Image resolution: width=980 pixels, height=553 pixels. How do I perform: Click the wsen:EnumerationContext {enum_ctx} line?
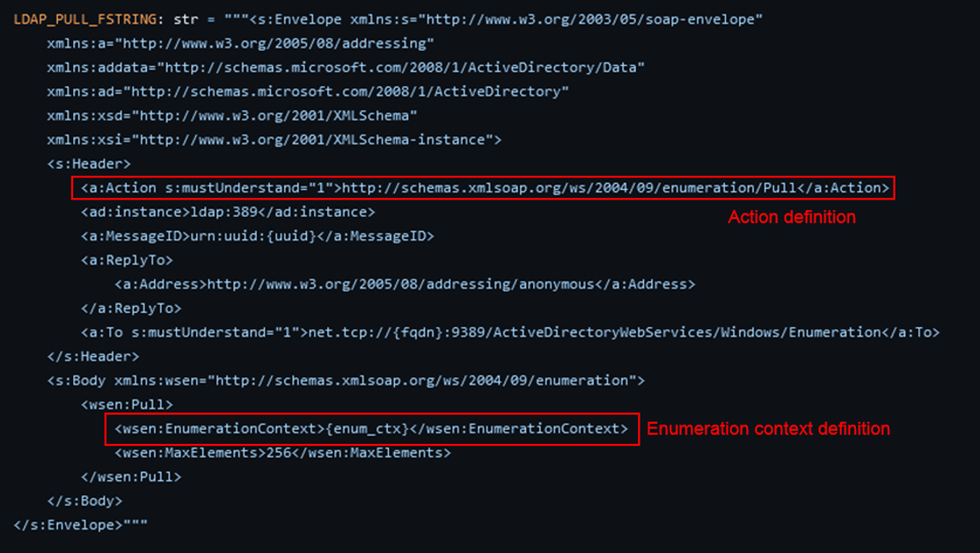pos(371,429)
